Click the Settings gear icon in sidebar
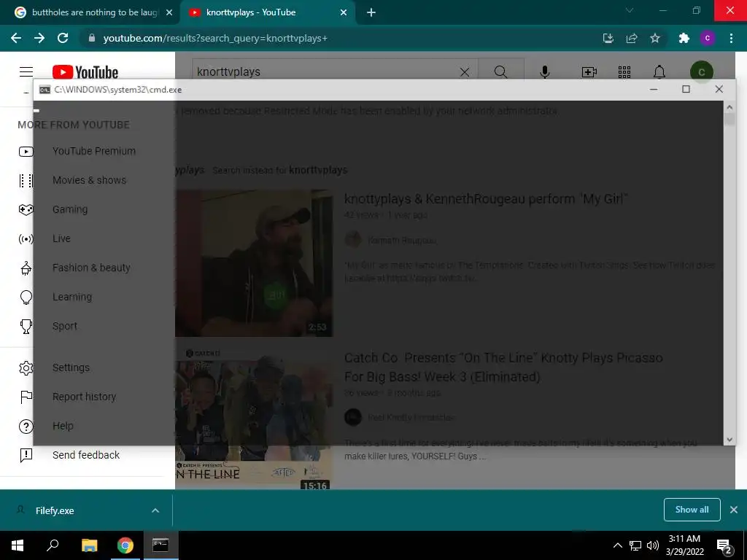Viewport: 747px width, 560px height. coord(26,367)
